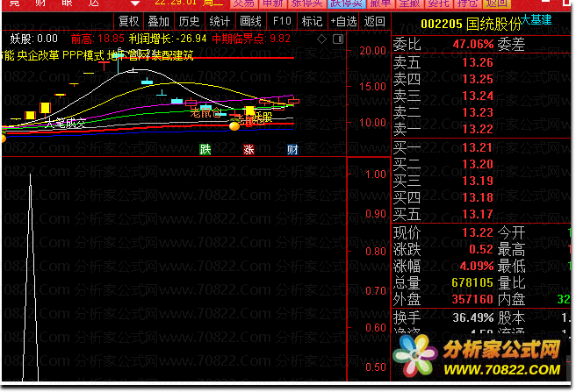This screenshot has height=392, width=576.
Task: Click the green 跌 marker under the chart
Action: point(205,149)
